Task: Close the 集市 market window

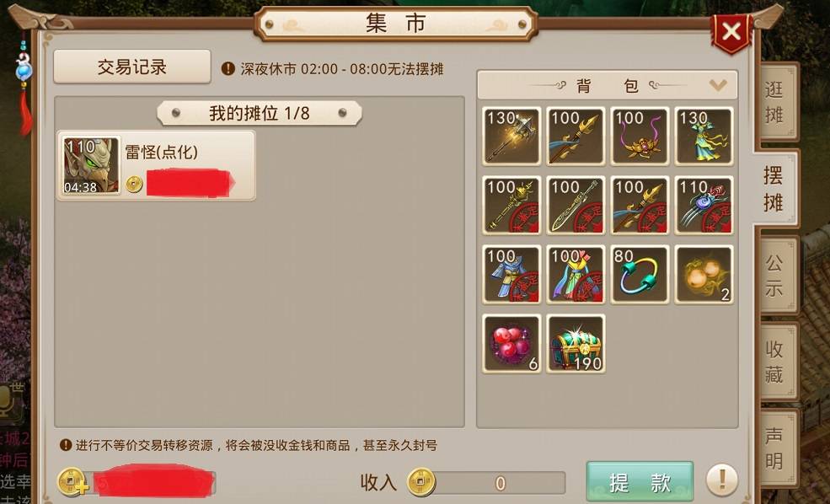Action: click(x=731, y=32)
